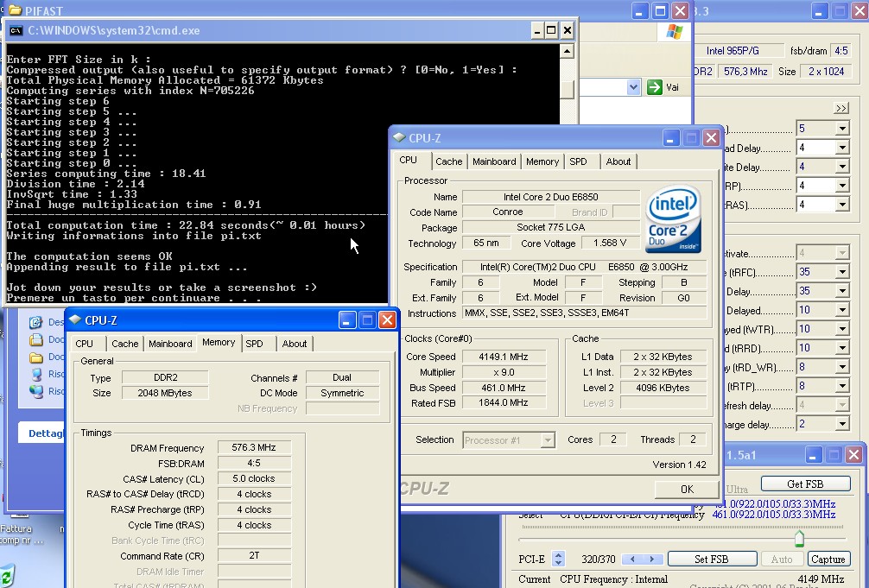Open Mainboard tab in CPU-Z processor window
This screenshot has height=588, width=869.
494,161
